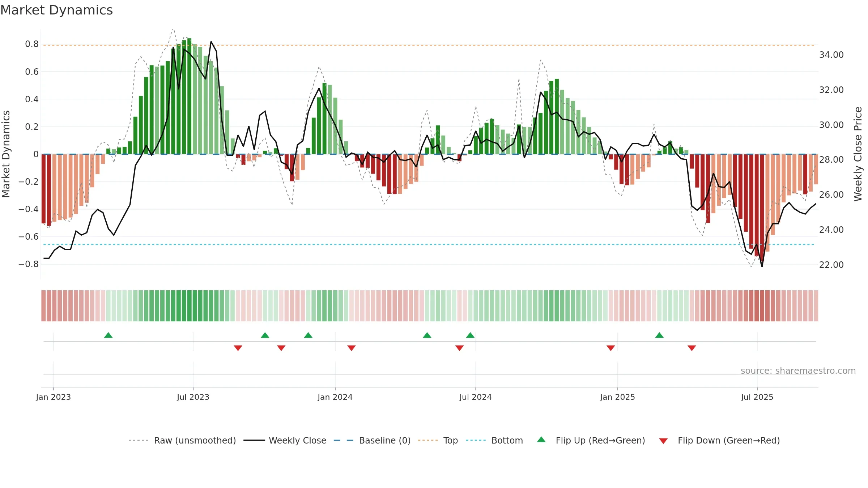Click the Jan 2024 axis label

click(335, 397)
